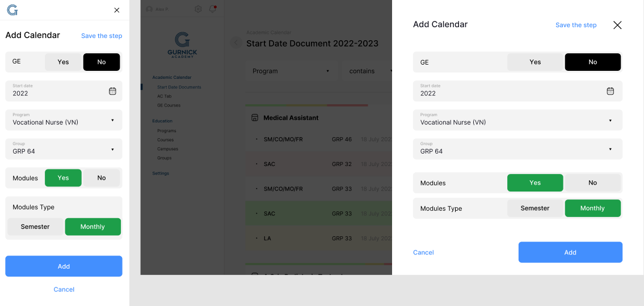Screen dimensions: 644x306
Task: Click Save the step in the right dialog
Action: (576, 25)
